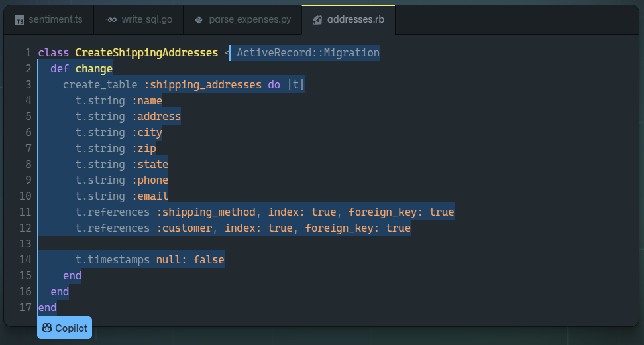Switch to the write_sql.go tab
Screen dimensions: 644x345
[138, 19]
